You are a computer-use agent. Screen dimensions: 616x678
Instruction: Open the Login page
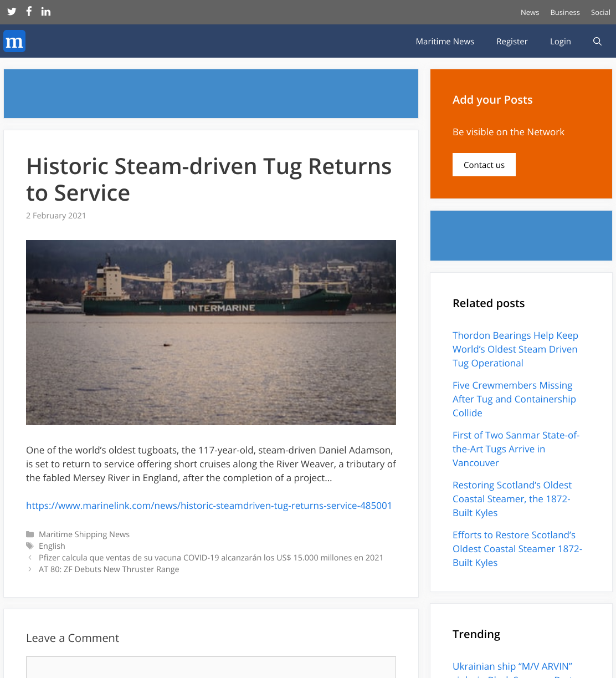coord(560,41)
